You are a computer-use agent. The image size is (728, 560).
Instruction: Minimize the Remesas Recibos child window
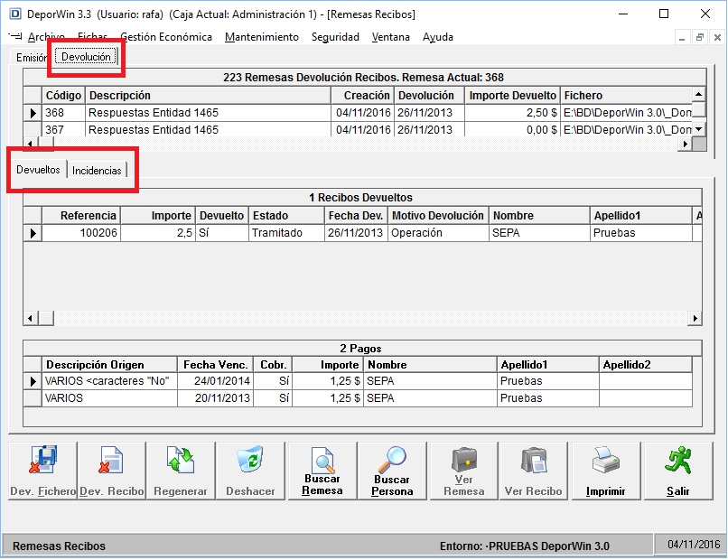682,38
